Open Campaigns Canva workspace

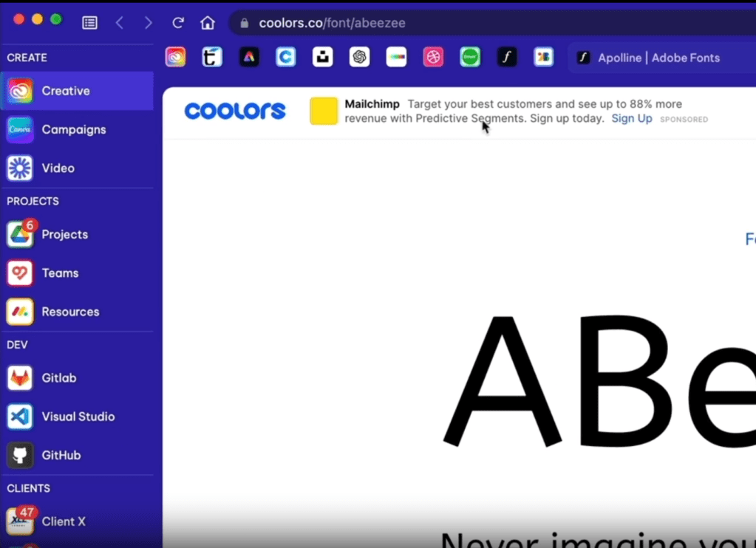(x=73, y=130)
